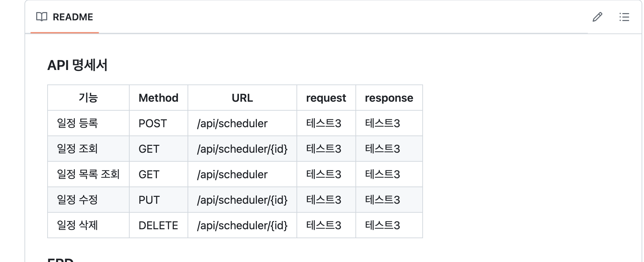Click the pencil edit README icon
The width and height of the screenshot is (644, 262).
[597, 17]
